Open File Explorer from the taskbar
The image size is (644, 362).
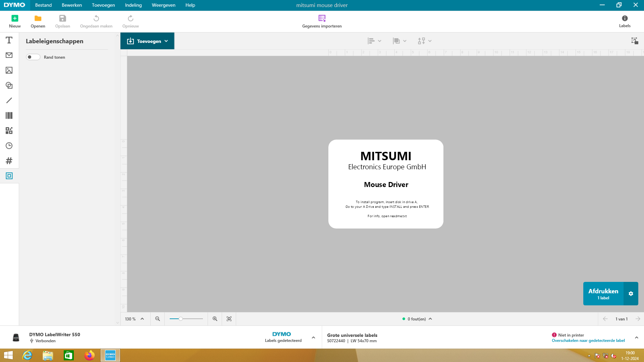[x=48, y=355]
